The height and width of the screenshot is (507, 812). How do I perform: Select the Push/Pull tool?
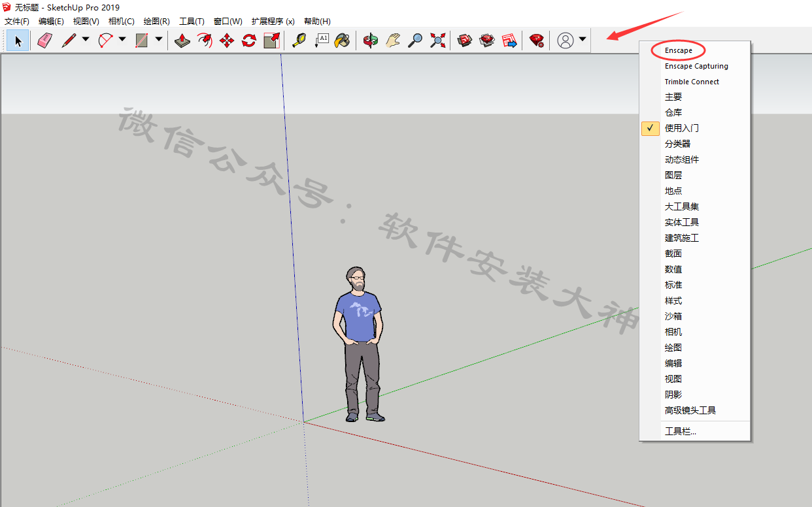point(182,41)
